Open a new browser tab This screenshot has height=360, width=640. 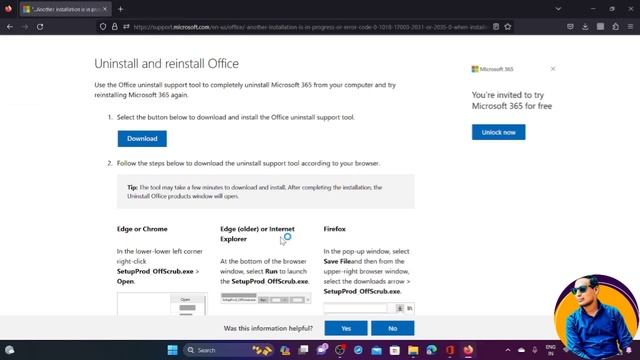click(x=120, y=9)
